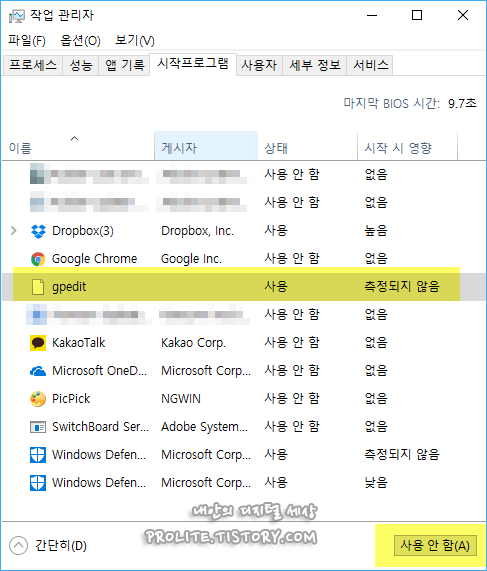This screenshot has width=487, height=571.
Task: Switch to the 프로세스 tab
Action: (33, 65)
